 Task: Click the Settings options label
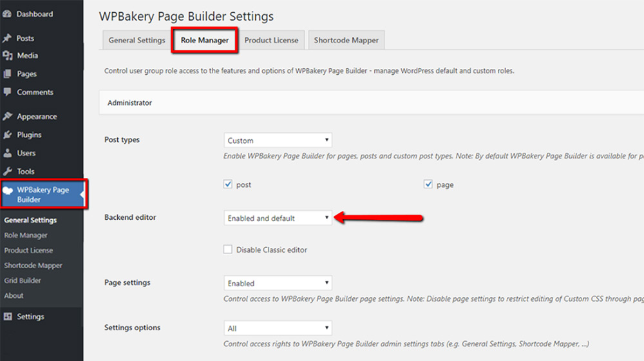tap(132, 327)
